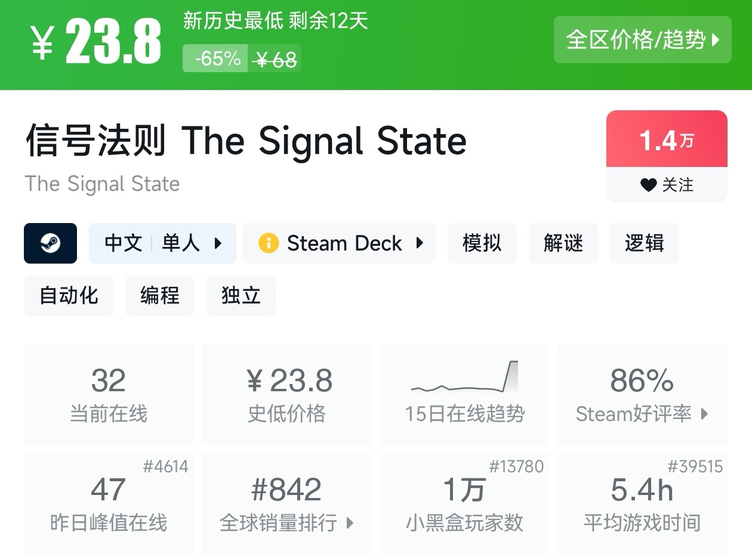Screen dimensions: 752x560
Task: Open the 自动化 tag
Action: (69, 296)
